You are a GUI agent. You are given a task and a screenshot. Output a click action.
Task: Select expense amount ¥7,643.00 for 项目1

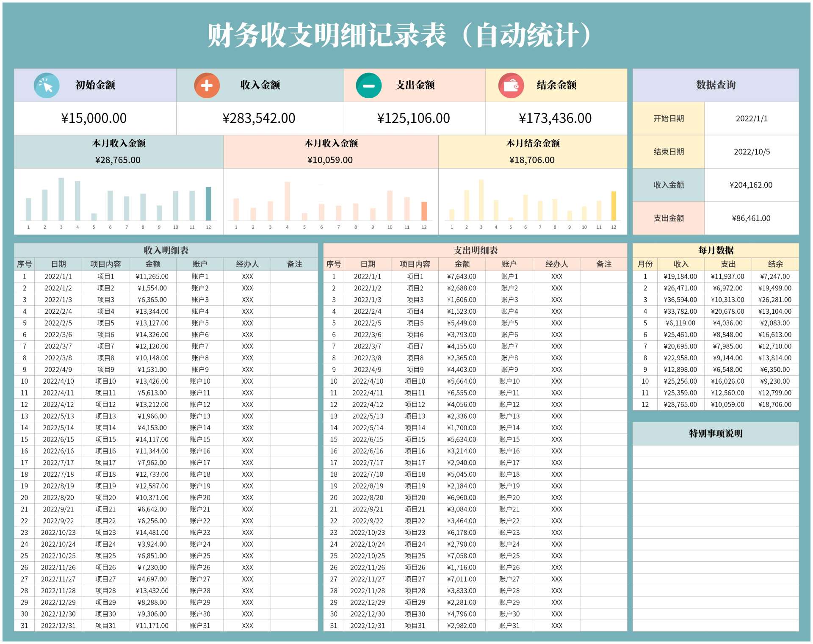coord(462,276)
